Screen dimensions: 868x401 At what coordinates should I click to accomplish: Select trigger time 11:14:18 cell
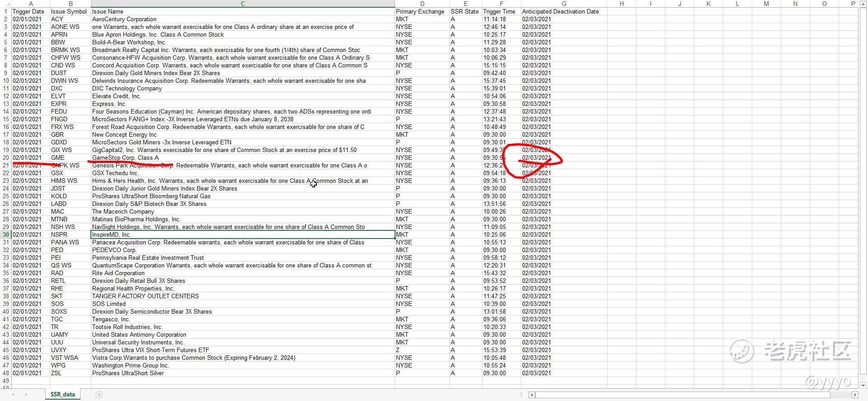tap(501, 19)
